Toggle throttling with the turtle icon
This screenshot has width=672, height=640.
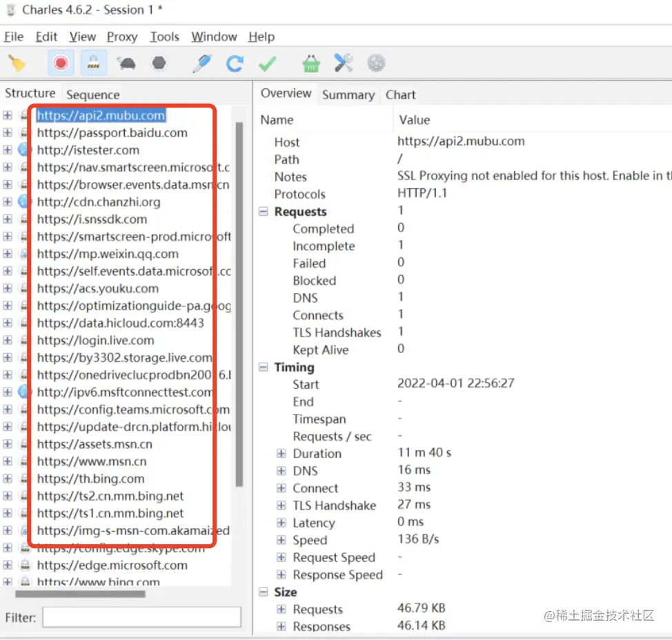(127, 63)
